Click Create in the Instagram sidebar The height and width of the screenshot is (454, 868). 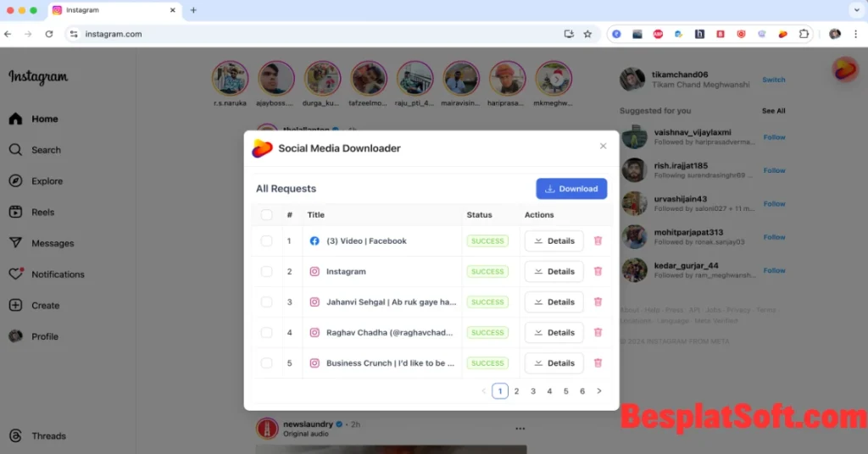click(34, 305)
